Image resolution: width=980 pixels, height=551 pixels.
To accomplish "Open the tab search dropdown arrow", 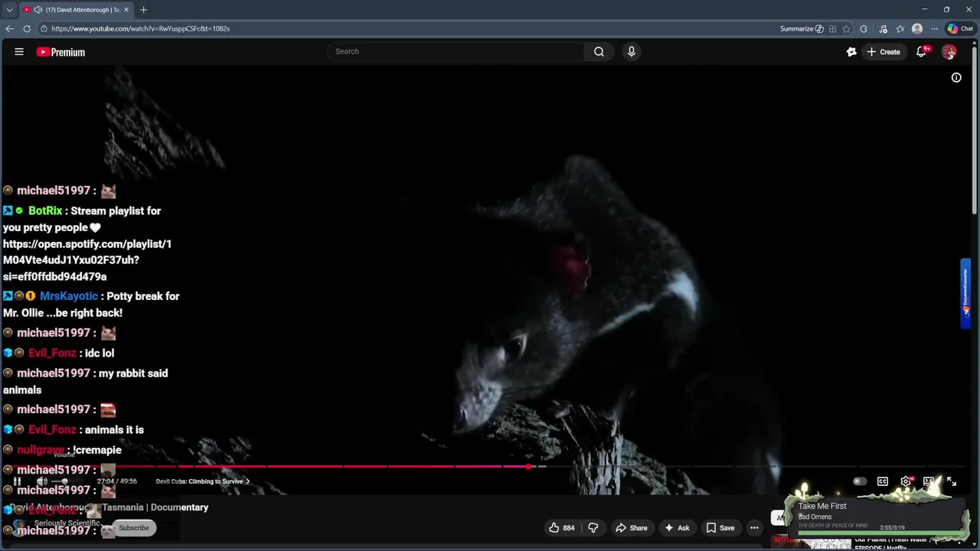I will [9, 10].
